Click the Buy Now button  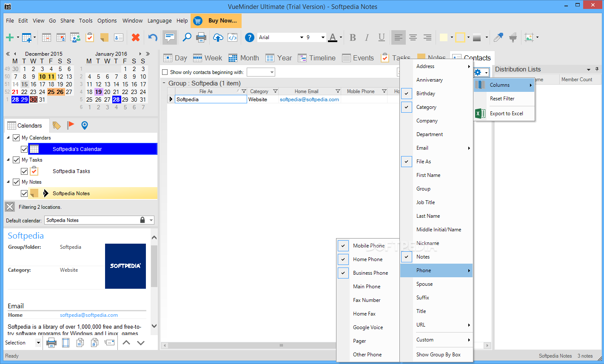coord(216,20)
